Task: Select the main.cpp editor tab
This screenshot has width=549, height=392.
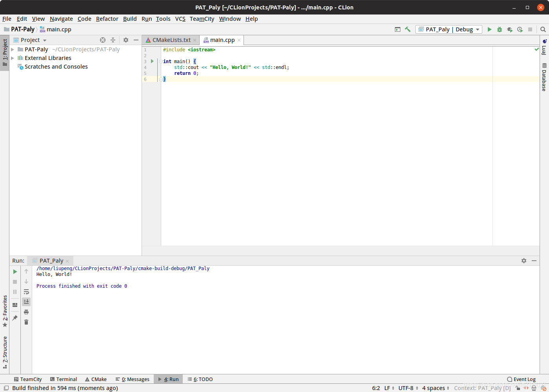Action: point(222,40)
